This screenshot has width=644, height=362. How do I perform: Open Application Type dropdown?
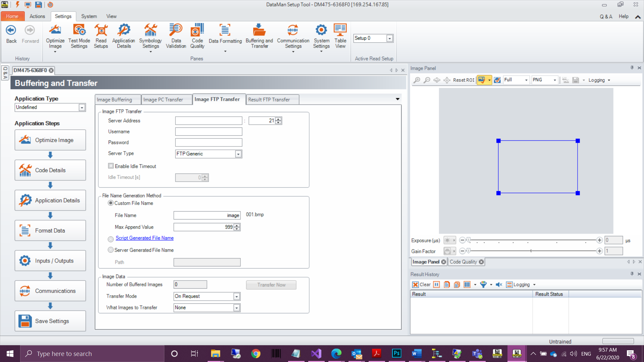pyautogui.click(x=82, y=108)
